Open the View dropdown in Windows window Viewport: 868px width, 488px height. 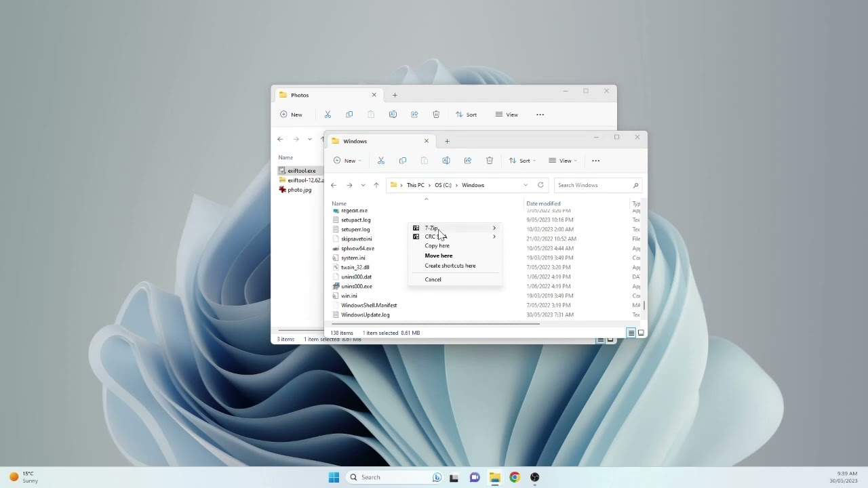563,161
